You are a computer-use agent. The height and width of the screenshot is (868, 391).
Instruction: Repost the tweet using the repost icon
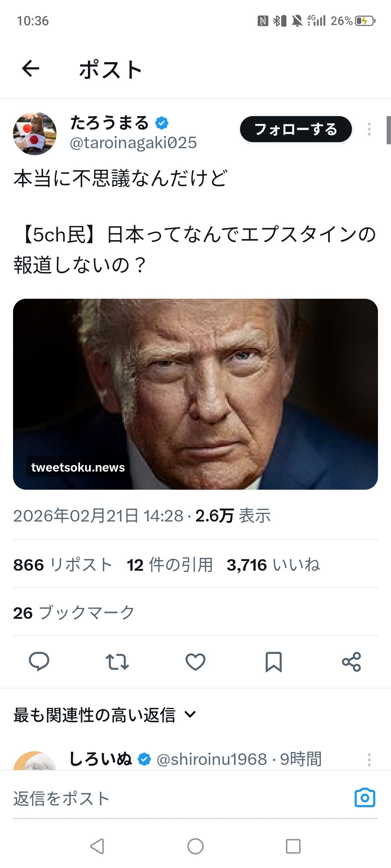[x=117, y=662]
